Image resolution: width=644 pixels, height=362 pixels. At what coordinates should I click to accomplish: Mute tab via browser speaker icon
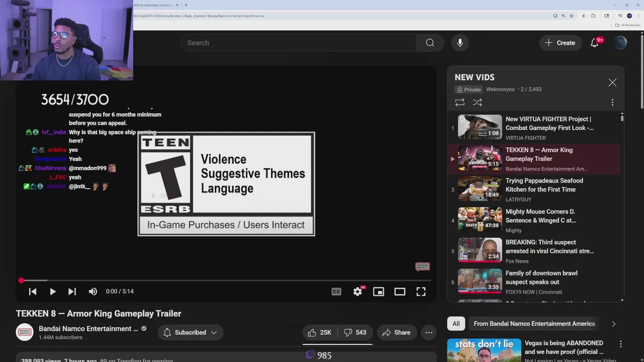tap(584, 16)
